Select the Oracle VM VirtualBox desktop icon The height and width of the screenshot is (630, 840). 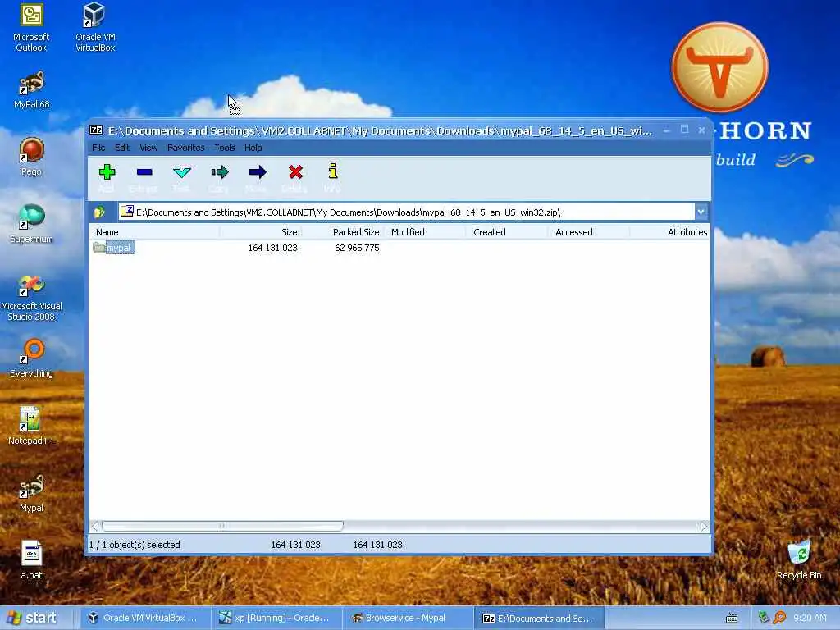95,27
